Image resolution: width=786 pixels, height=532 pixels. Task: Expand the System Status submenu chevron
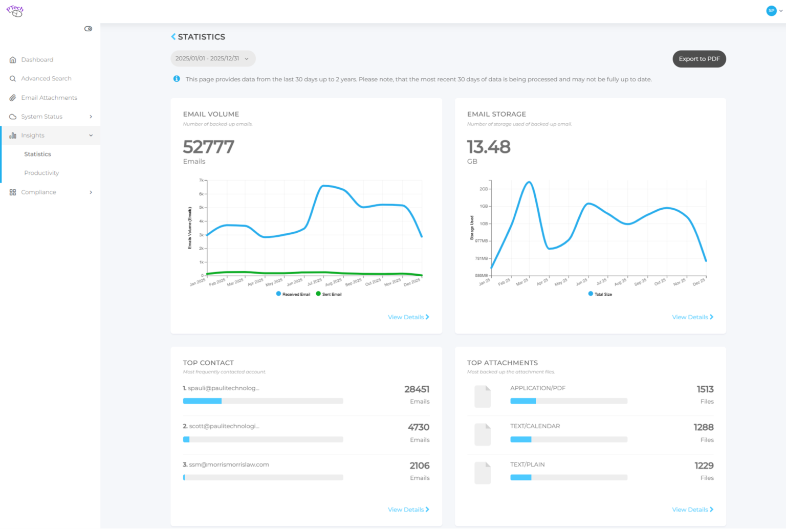[x=91, y=117]
